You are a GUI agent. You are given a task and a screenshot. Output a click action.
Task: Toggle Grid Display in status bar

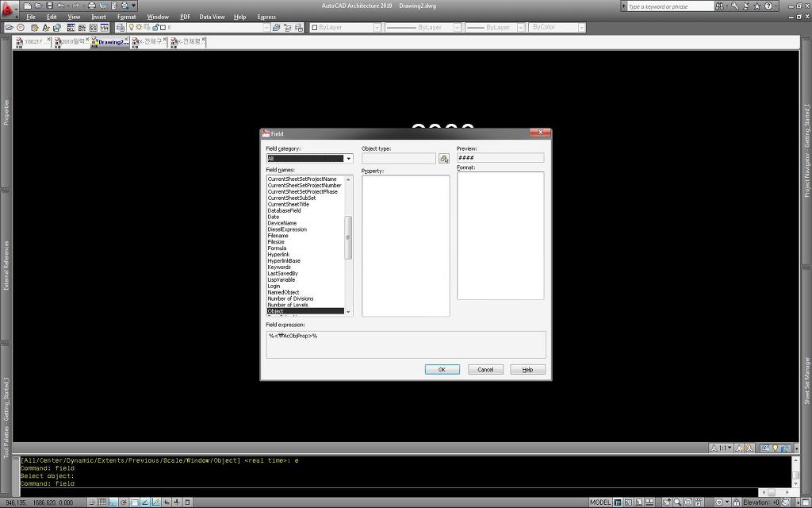tap(102, 502)
